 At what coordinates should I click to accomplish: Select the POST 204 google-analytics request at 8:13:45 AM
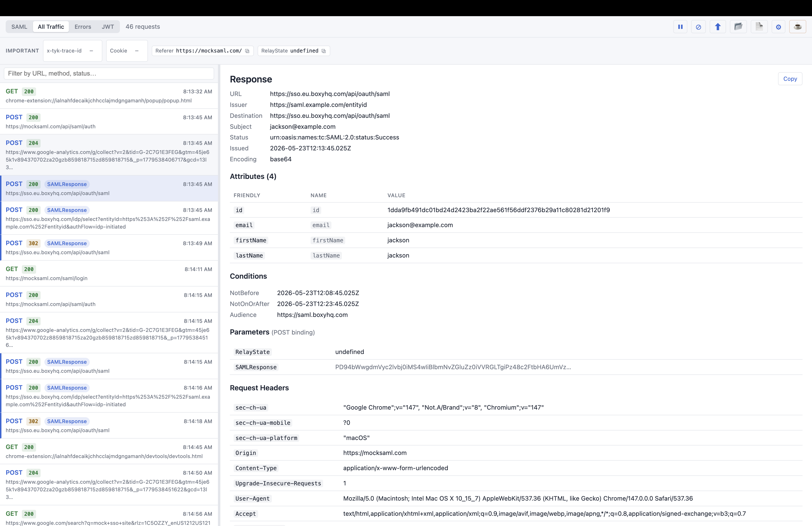tap(109, 155)
